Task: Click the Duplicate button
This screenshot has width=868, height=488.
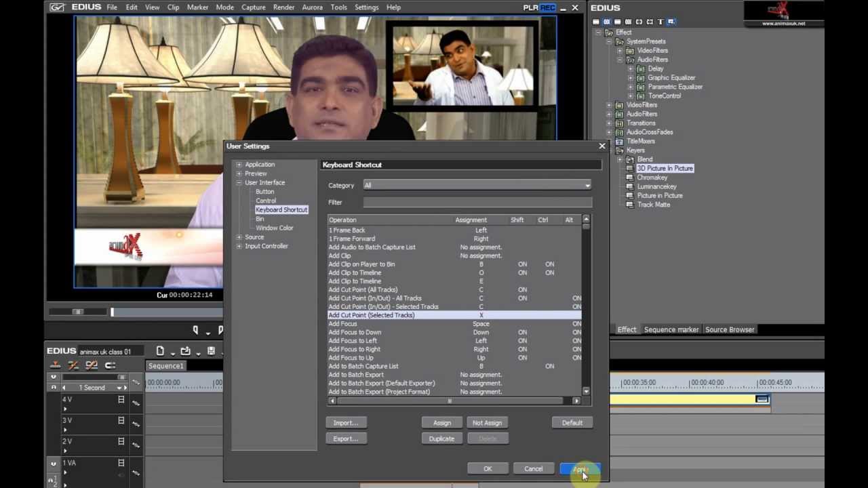Action: click(x=442, y=439)
